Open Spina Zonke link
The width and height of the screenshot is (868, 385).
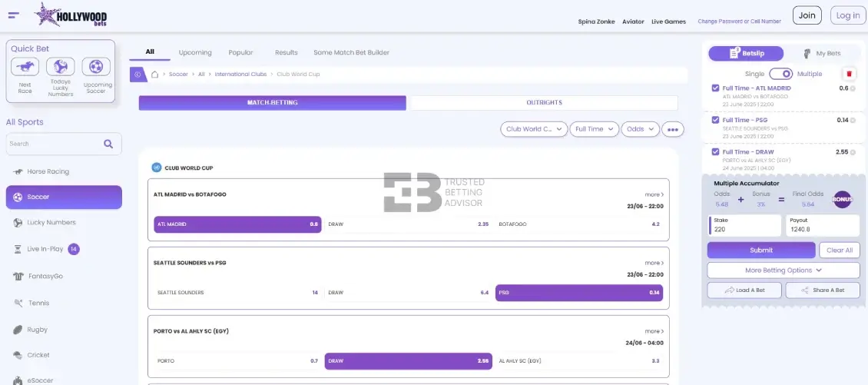tap(596, 22)
